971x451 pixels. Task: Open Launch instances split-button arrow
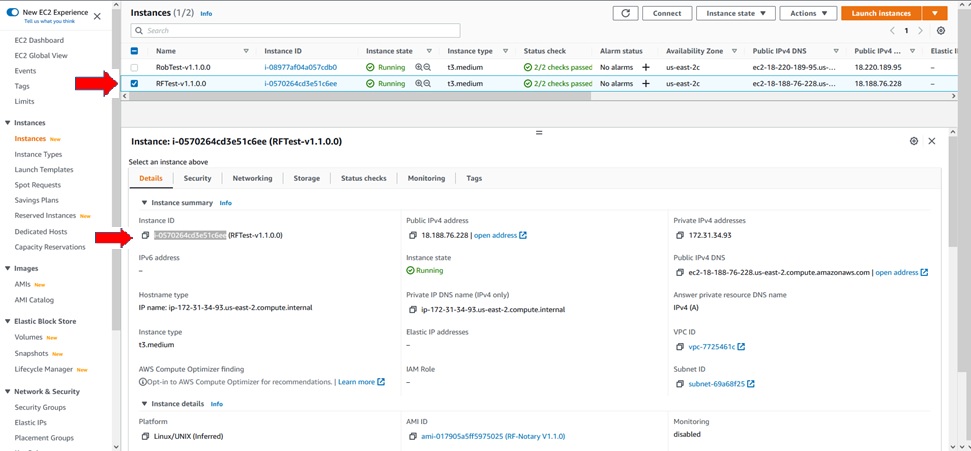point(934,13)
